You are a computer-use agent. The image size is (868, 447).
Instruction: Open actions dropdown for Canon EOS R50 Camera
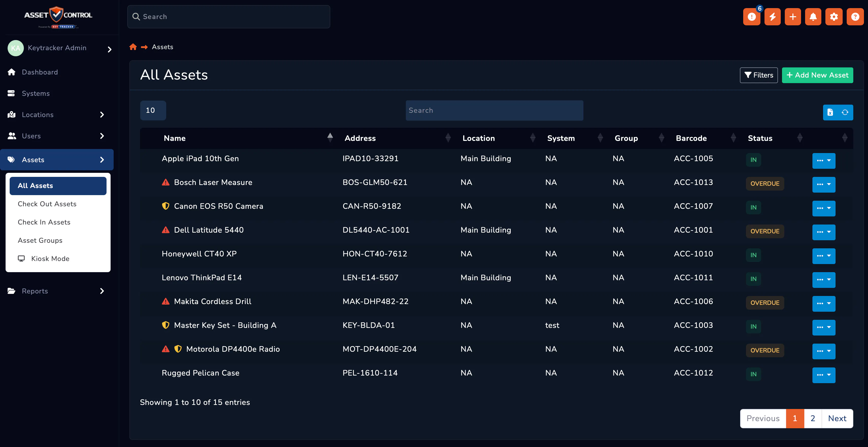coord(824,208)
